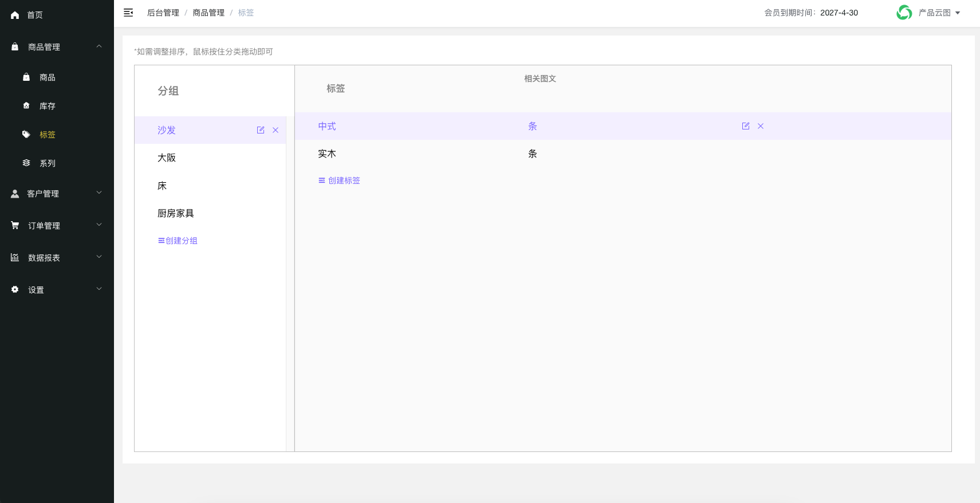Click the 条 count in the 实木 row
The width and height of the screenshot is (980, 503).
pos(533,154)
